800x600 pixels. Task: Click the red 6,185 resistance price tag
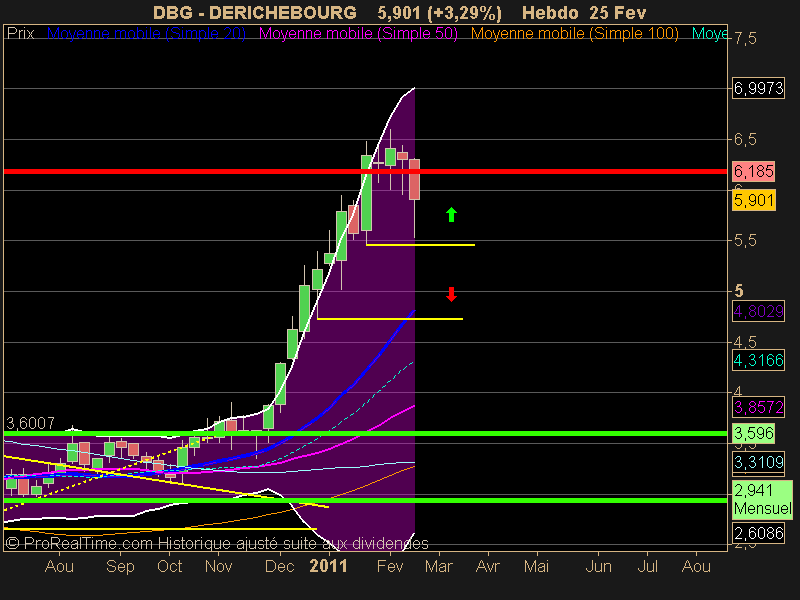tap(754, 171)
